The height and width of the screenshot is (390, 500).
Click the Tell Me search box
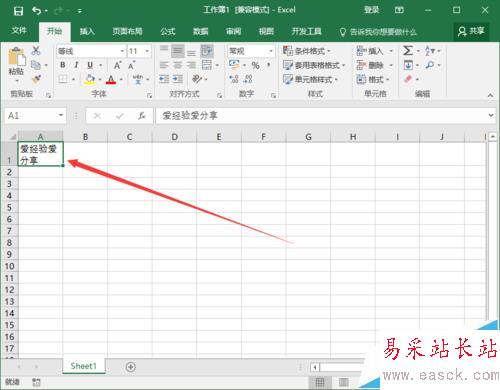378,32
